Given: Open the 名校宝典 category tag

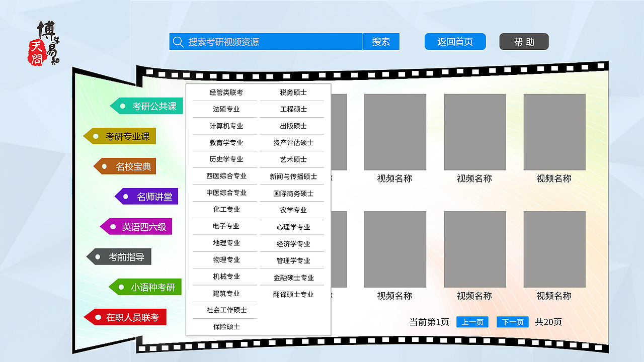Looking at the screenshot, I should click(125, 166).
